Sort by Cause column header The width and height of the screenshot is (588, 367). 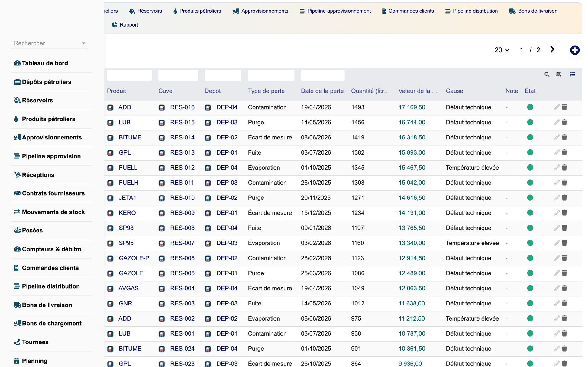tap(454, 91)
